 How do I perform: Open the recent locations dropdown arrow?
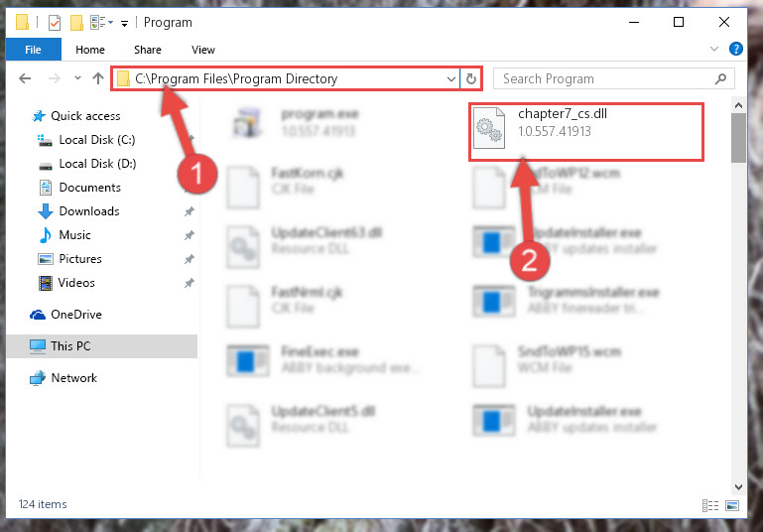[77, 78]
